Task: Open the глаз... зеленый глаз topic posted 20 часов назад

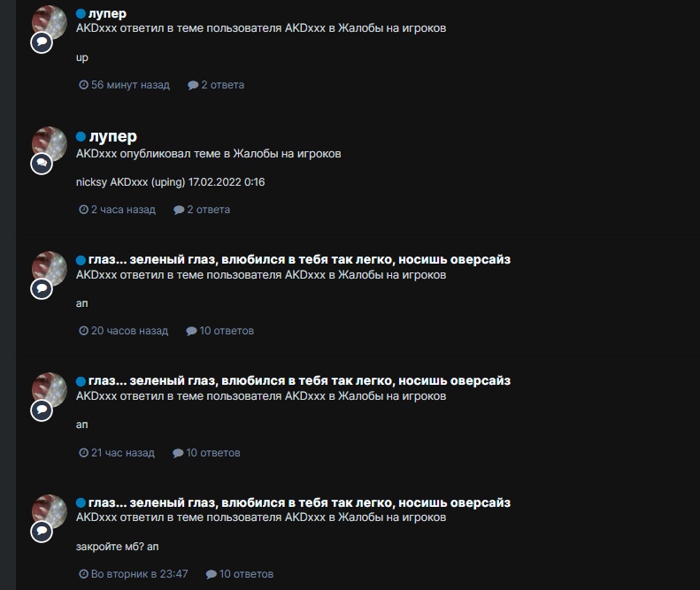Action: 299,259
